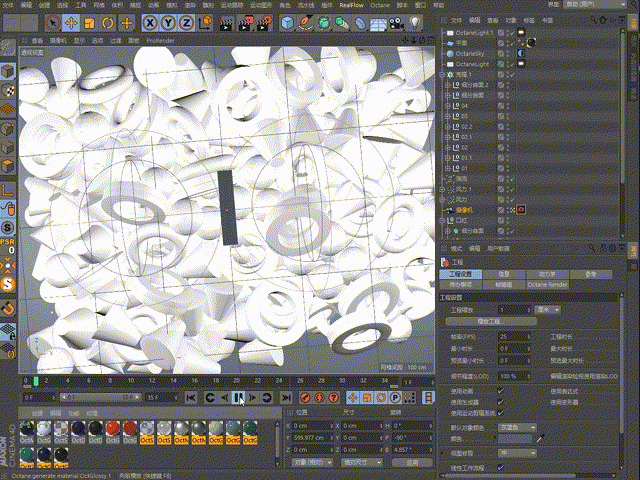Toggle Y axis lock
The width and height of the screenshot is (640, 480).
(168, 23)
